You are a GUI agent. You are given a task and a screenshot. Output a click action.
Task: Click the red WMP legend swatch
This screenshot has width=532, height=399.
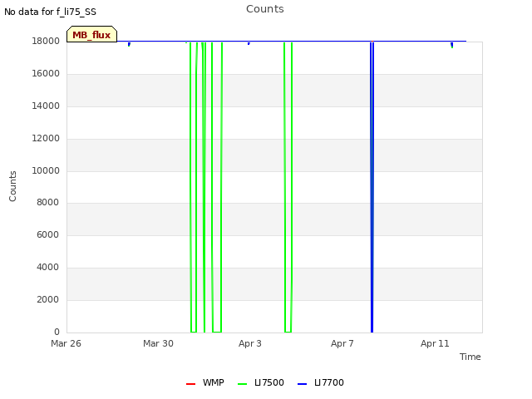pyautogui.click(x=190, y=384)
